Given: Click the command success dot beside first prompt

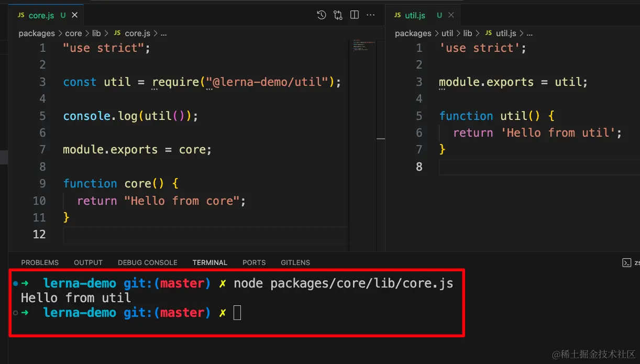Looking at the screenshot, I should point(15,283).
